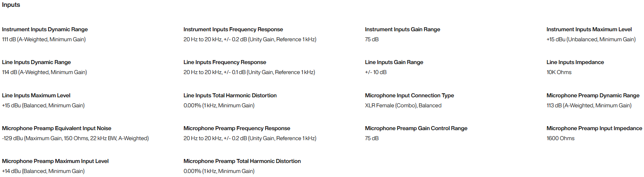This screenshot has height=177, width=644.
Task: Select Instrument Inputs Frequency Response heading
Action: click(x=233, y=29)
